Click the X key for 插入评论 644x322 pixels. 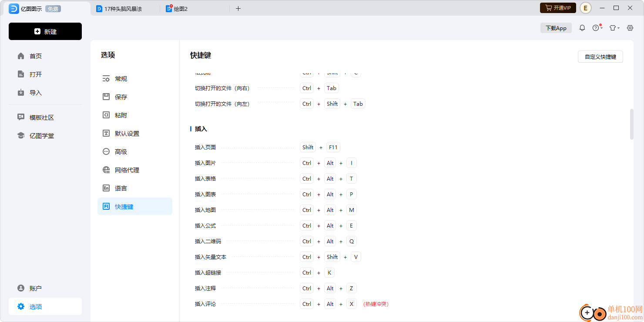click(352, 304)
